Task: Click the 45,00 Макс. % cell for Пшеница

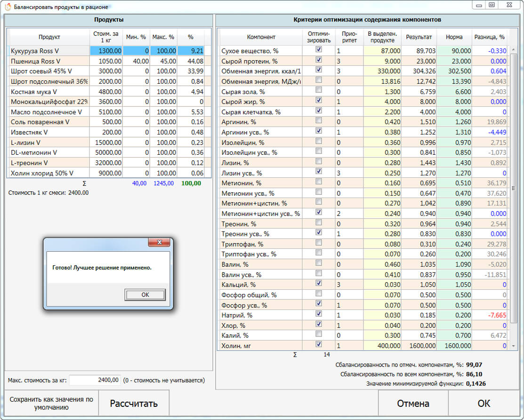Action: click(x=163, y=61)
